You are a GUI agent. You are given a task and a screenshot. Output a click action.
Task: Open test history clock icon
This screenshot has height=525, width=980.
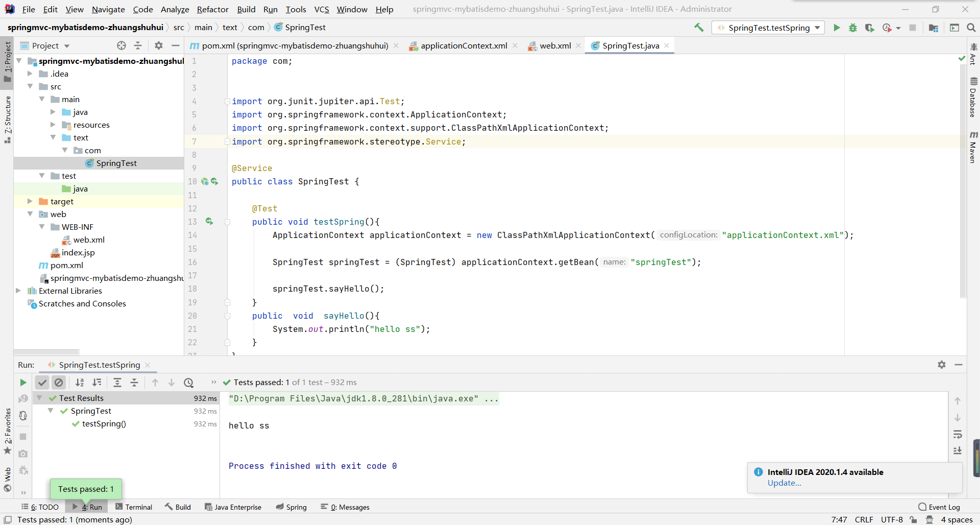pos(189,383)
